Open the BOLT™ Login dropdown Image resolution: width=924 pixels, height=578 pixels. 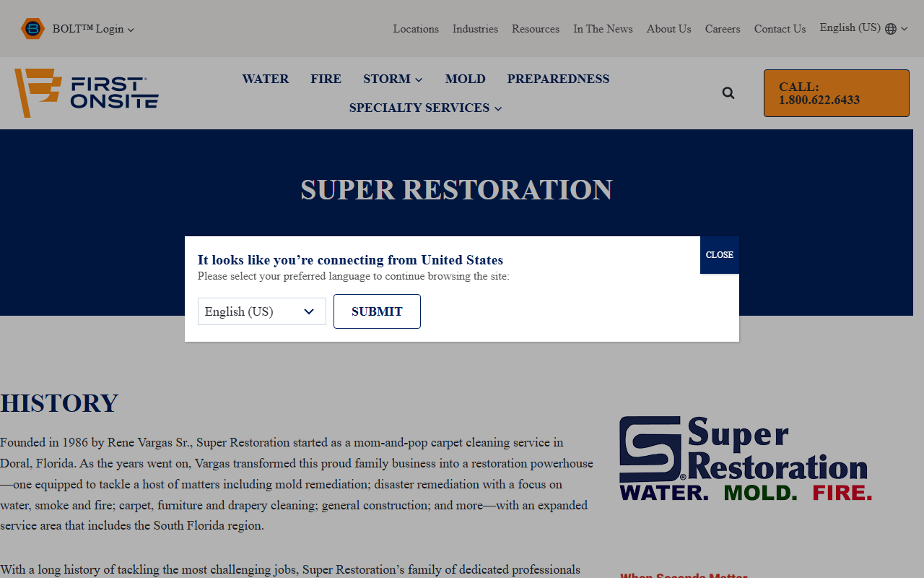(93, 29)
